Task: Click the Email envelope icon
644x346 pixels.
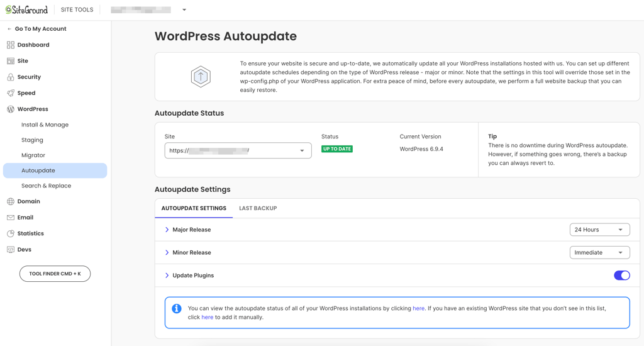Action: coord(11,218)
